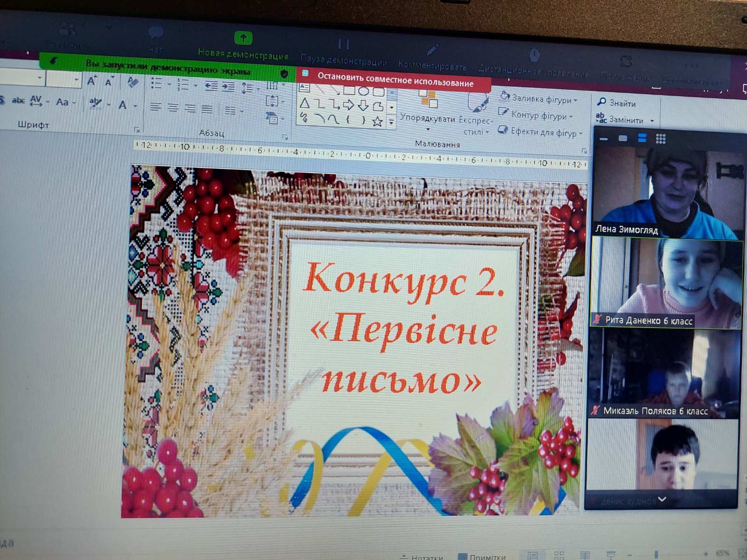Show more participants down chevron

(662, 499)
